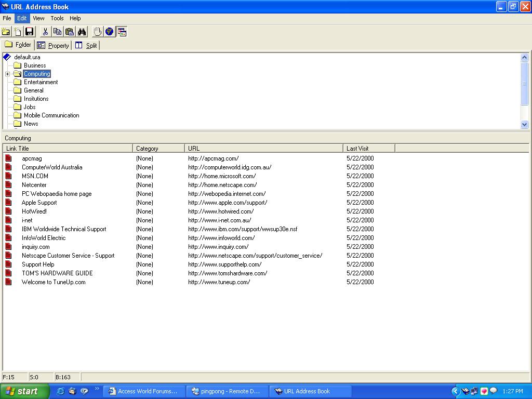Screen dimensions: 532x399
Task: Click the Outlook Express quick launch icon
Action: tap(72, 391)
